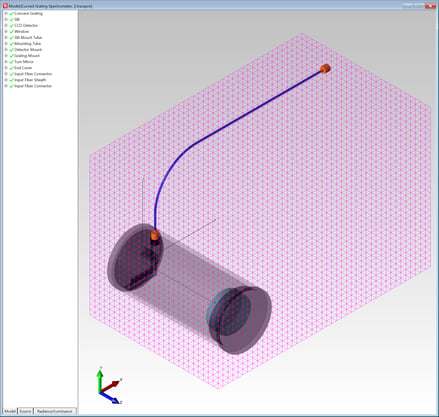Toggle the green check beside End Cover

pyautogui.click(x=12, y=68)
